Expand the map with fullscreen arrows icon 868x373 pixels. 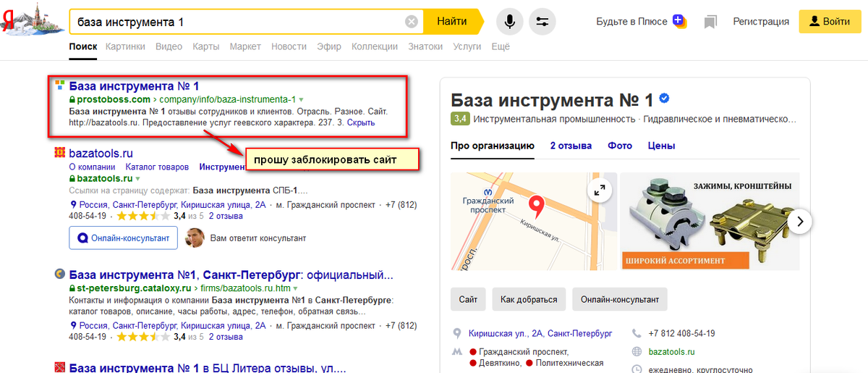point(600,190)
